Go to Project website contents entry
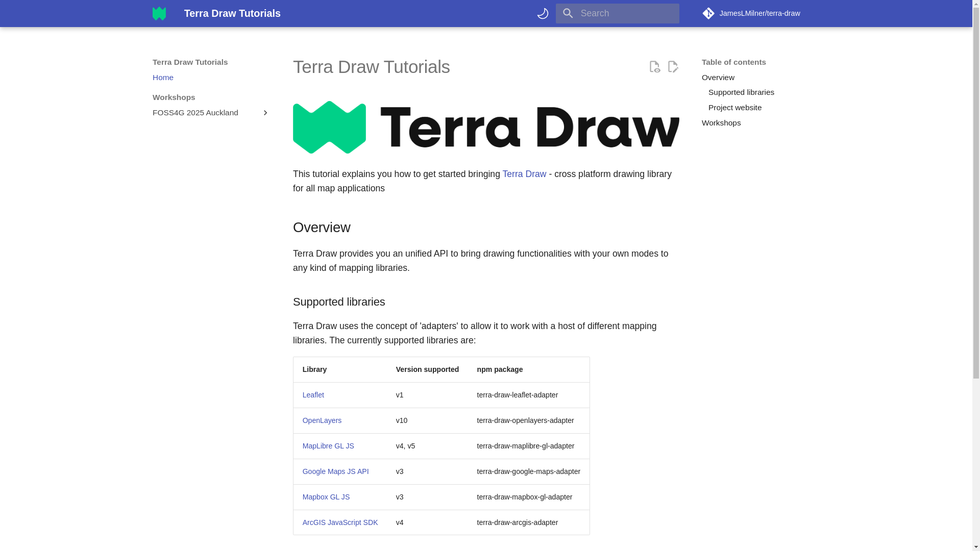The height and width of the screenshot is (551, 980). (x=734, y=108)
